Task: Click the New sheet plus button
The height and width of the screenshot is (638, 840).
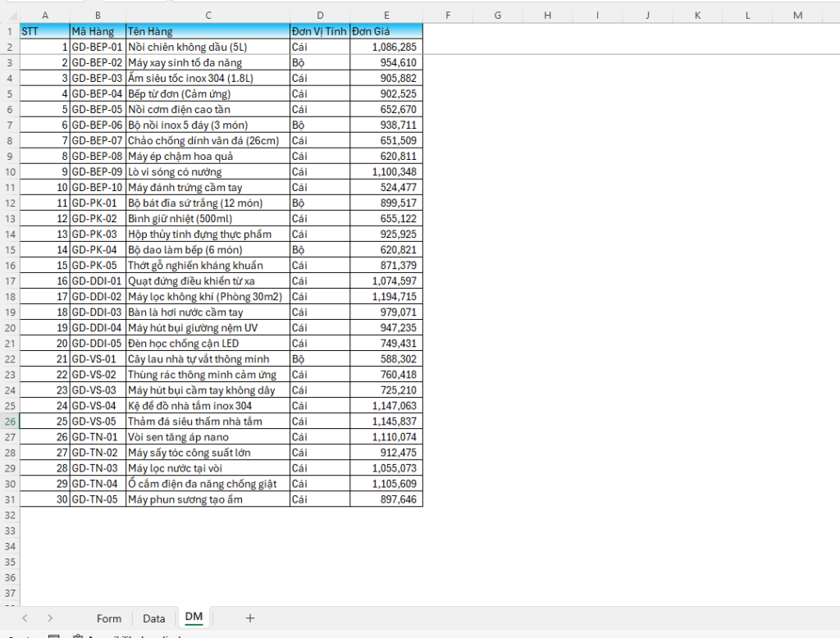Action: click(250, 618)
